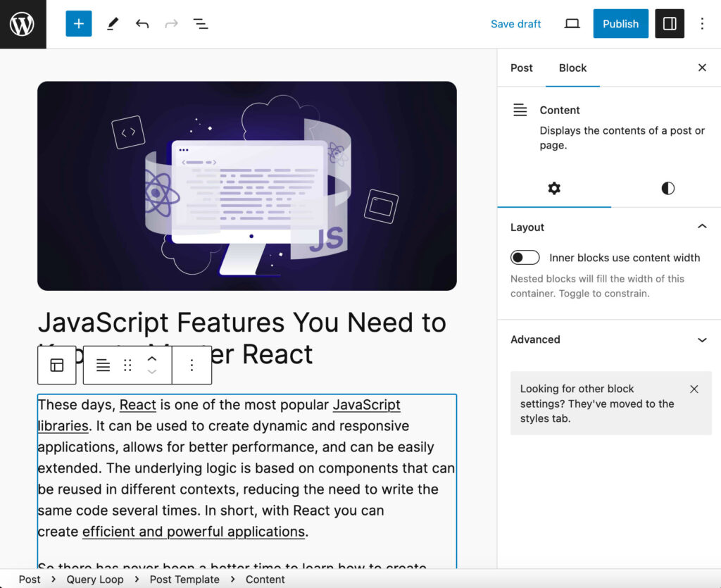The width and height of the screenshot is (721, 588).
Task: Open the editor options three-dot menu
Action: tap(702, 23)
